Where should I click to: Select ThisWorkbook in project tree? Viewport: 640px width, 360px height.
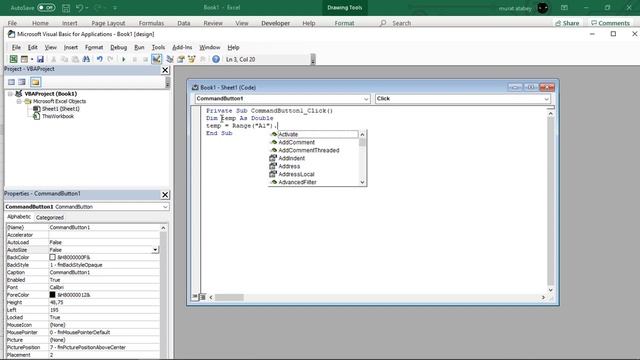tap(58, 116)
